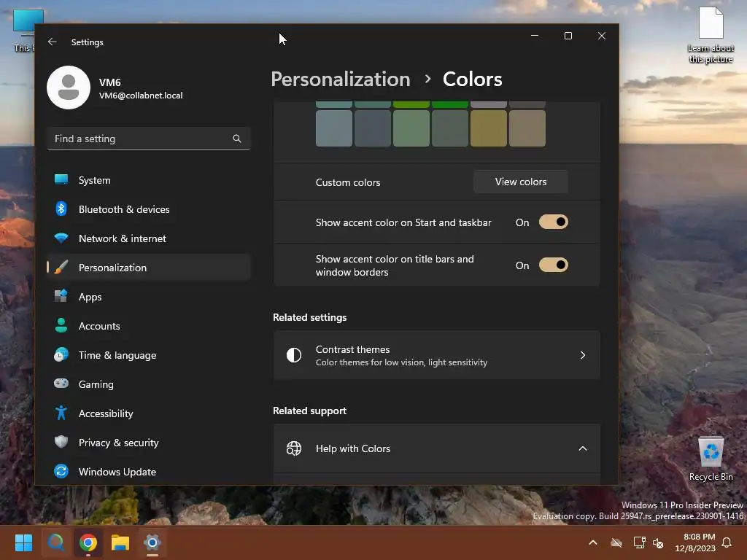Viewport: 747px width, 560px height.
Task: Maximize the Settings window
Action: pos(568,36)
